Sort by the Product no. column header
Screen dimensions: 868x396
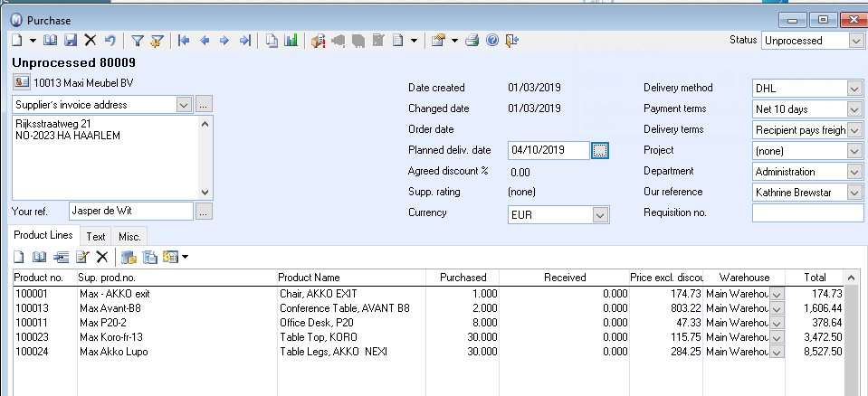point(45,277)
